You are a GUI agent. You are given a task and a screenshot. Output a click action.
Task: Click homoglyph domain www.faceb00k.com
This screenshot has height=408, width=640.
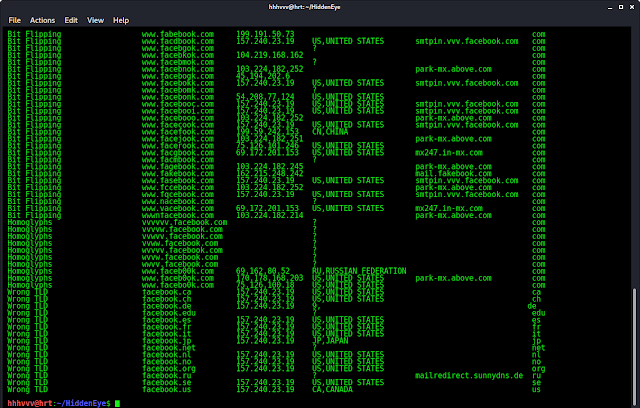[178, 271]
